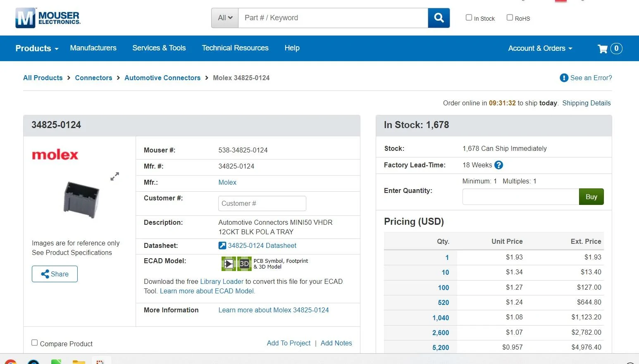The width and height of the screenshot is (639, 364).
Task: Select Help in the navigation bar
Action: point(292,48)
